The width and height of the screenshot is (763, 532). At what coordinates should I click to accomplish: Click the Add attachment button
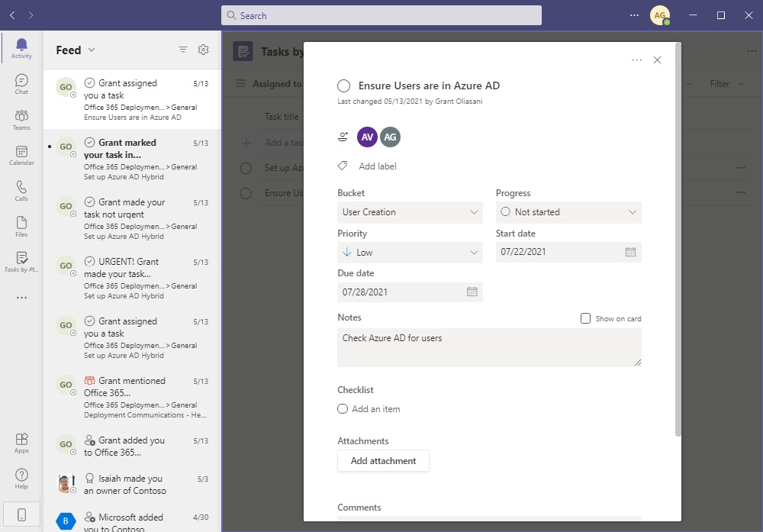coord(384,461)
